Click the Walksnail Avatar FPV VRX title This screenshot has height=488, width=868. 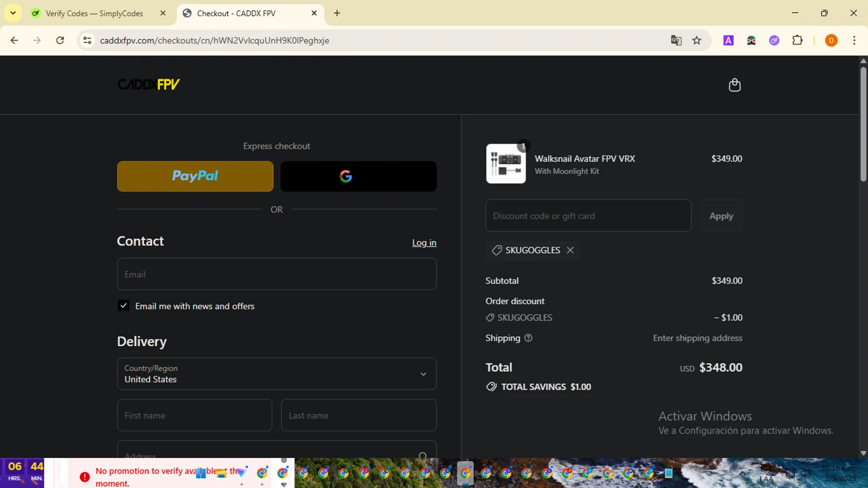click(x=584, y=159)
